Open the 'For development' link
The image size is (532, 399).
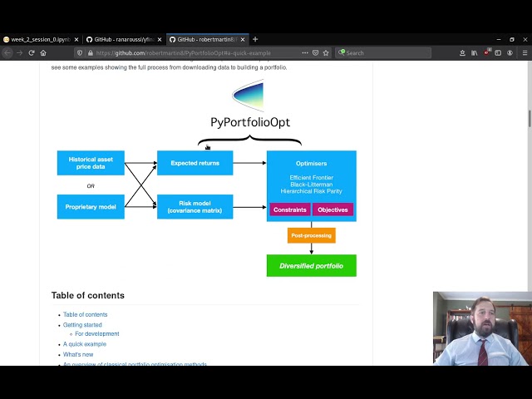[97, 334]
